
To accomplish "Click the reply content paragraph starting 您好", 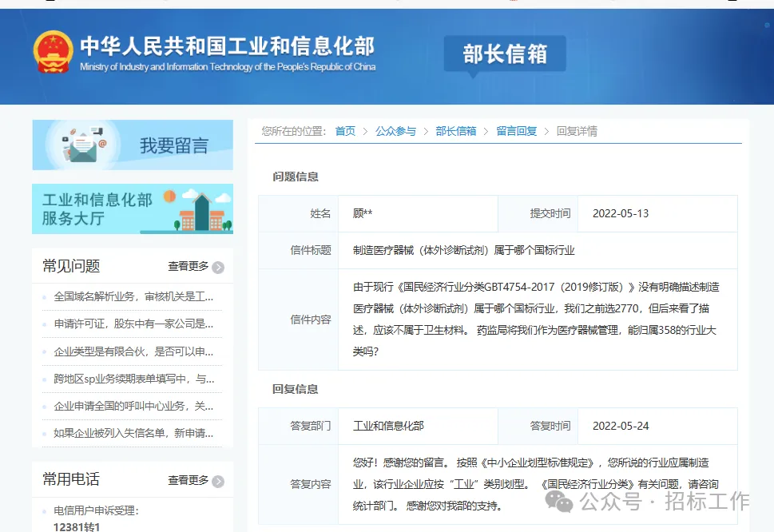I will [x=536, y=484].
